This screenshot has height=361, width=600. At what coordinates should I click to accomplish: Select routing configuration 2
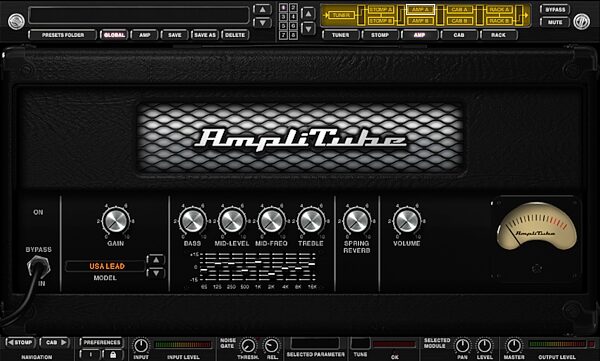pyautogui.click(x=293, y=8)
